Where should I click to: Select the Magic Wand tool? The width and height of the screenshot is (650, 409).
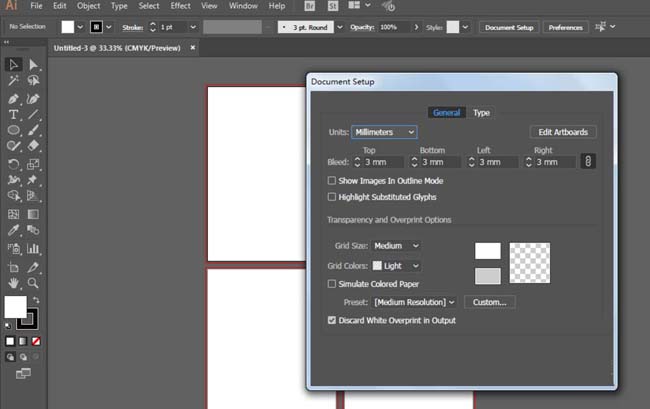[14, 81]
